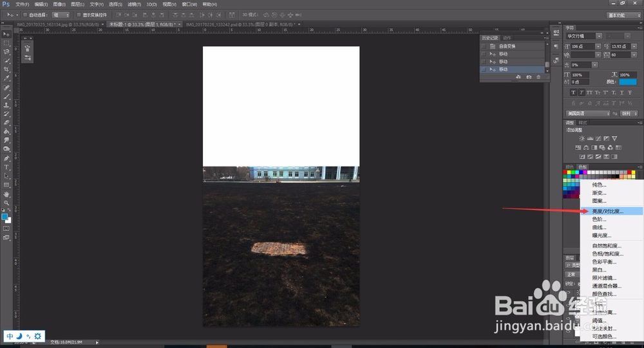
Task: Apply All Caps text style
Action: 589,93
